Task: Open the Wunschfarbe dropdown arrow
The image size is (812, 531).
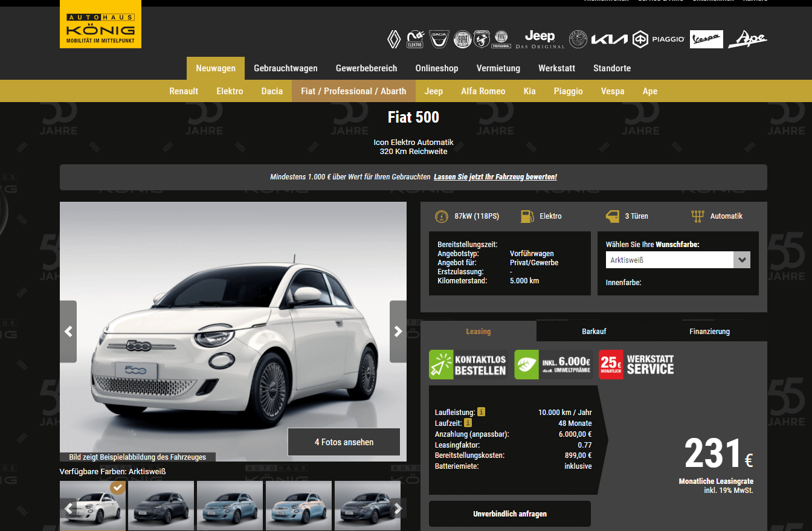Action: 742,260
